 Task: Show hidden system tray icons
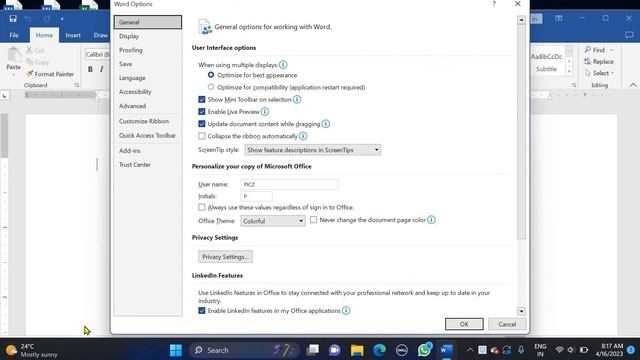click(x=470, y=350)
